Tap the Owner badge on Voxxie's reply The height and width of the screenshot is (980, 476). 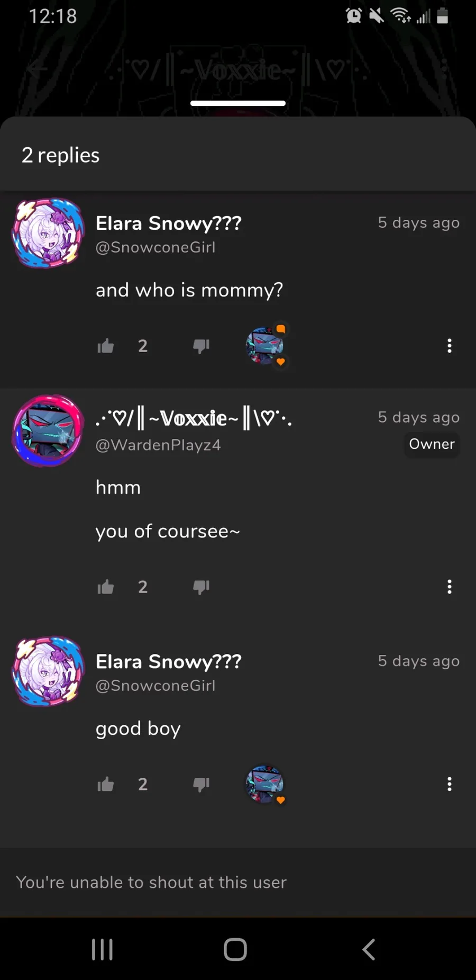click(x=432, y=444)
